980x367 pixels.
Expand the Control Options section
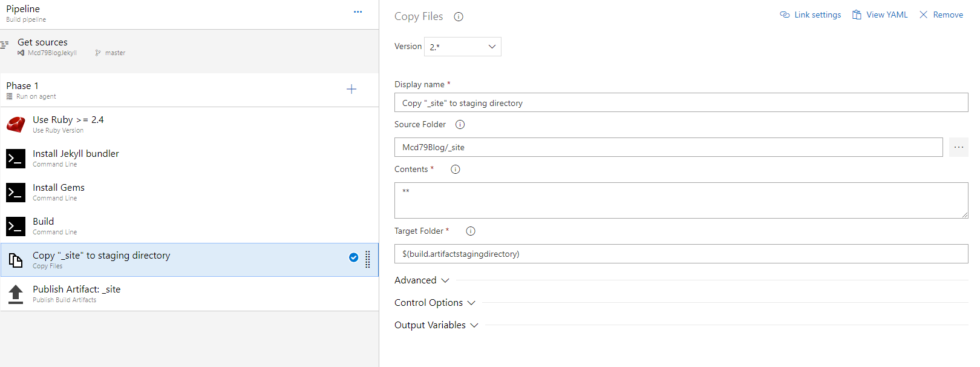point(434,303)
